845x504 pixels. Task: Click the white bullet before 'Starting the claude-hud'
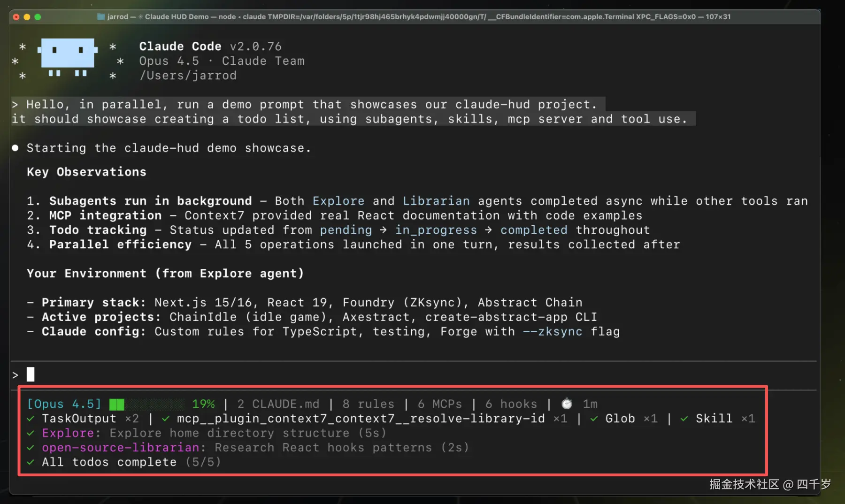pos(15,148)
